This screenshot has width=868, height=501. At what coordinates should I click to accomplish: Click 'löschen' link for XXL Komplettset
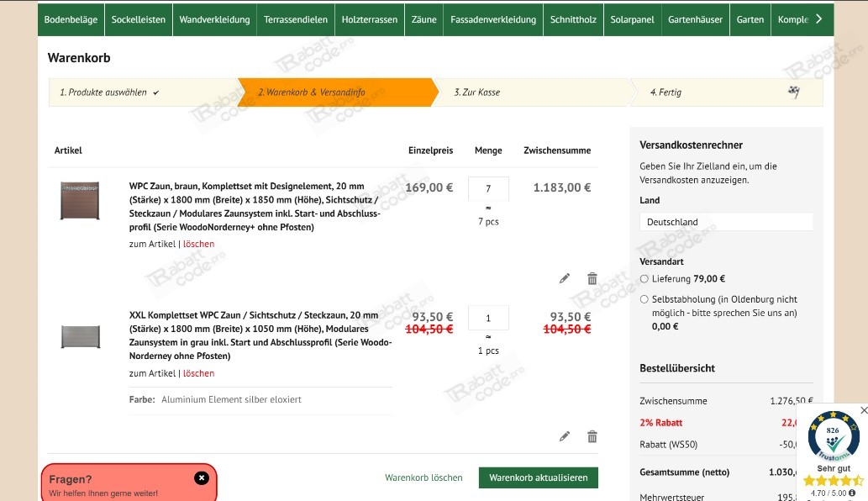point(199,374)
